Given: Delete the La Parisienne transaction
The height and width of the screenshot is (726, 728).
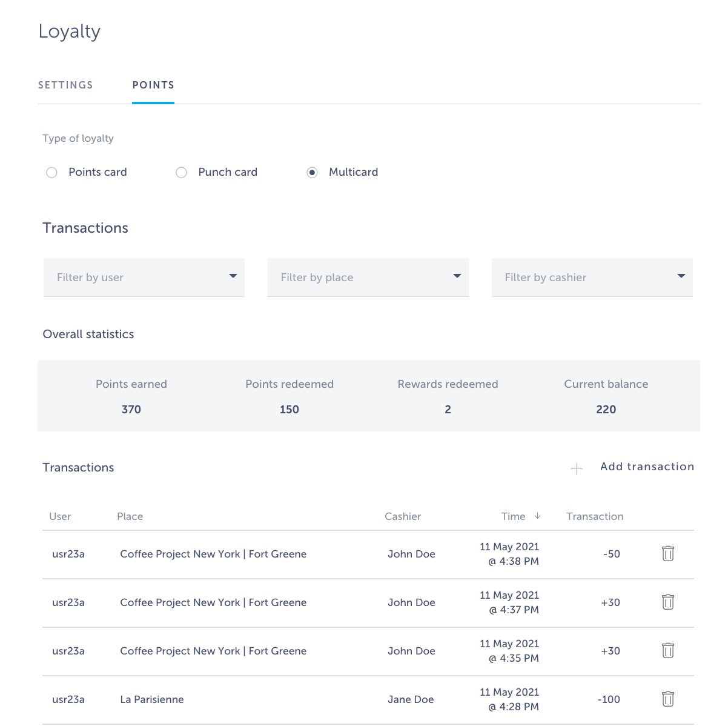Looking at the screenshot, I should tap(667, 699).
